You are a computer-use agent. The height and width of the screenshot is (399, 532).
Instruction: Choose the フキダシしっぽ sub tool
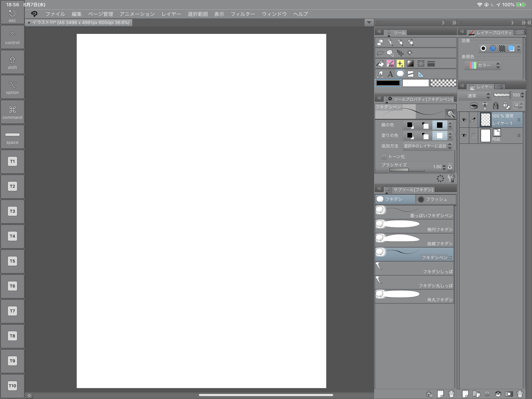click(414, 268)
